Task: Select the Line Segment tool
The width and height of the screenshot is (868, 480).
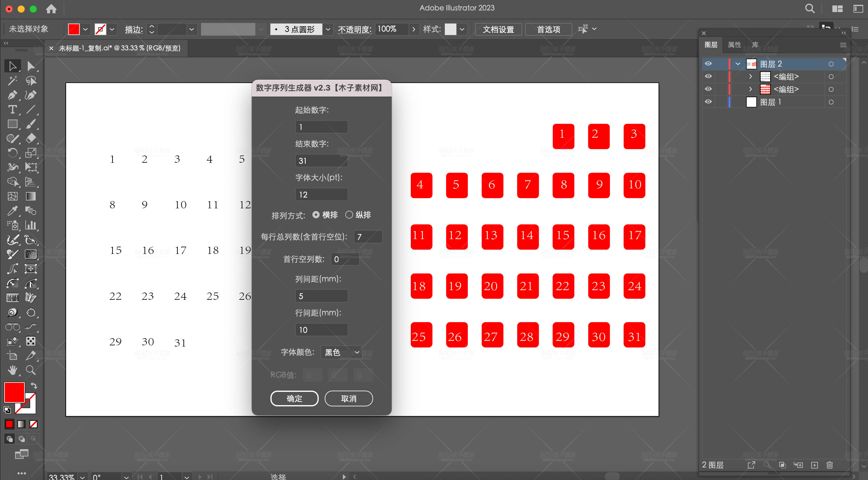Action: pos(31,110)
